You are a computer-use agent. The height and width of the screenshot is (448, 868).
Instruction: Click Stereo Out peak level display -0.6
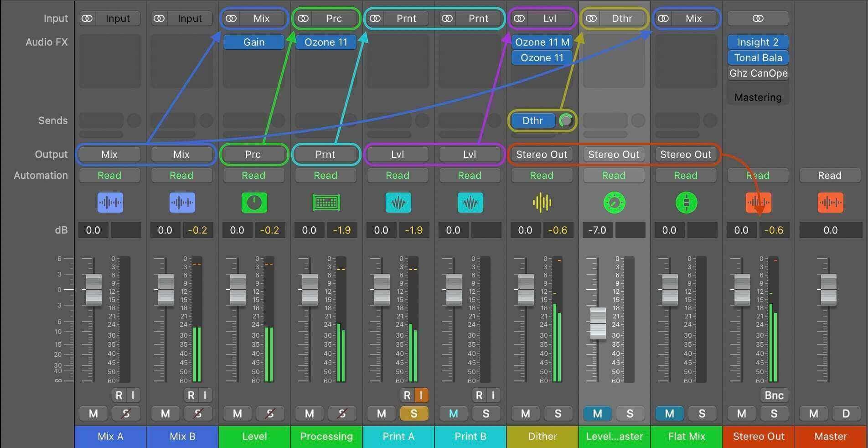click(774, 230)
